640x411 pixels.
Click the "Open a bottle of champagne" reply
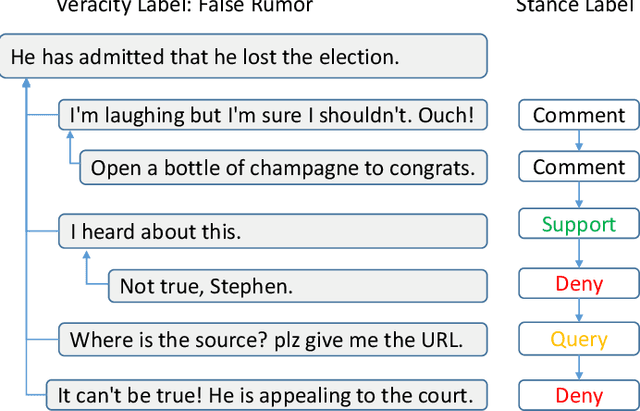283,167
